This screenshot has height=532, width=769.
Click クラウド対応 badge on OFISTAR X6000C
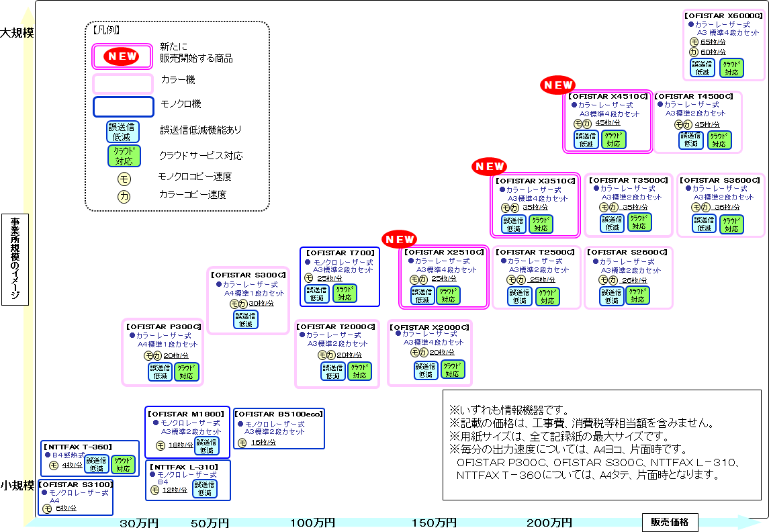coord(731,68)
